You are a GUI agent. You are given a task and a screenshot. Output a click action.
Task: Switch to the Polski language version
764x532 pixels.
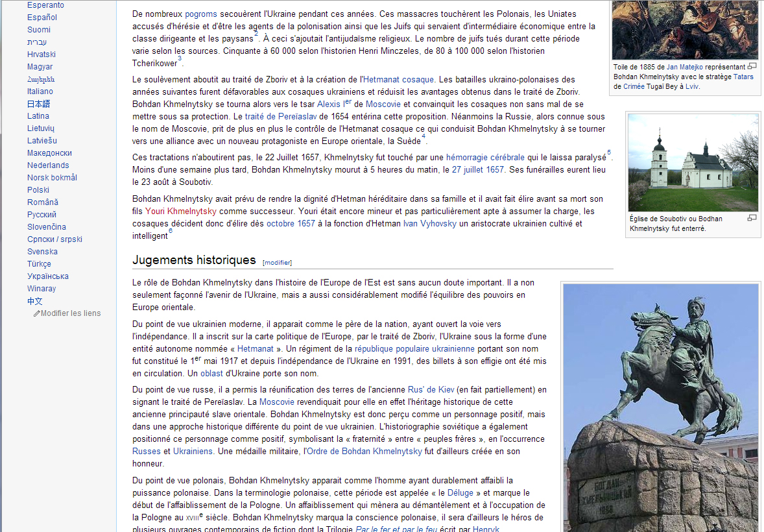tap(38, 190)
